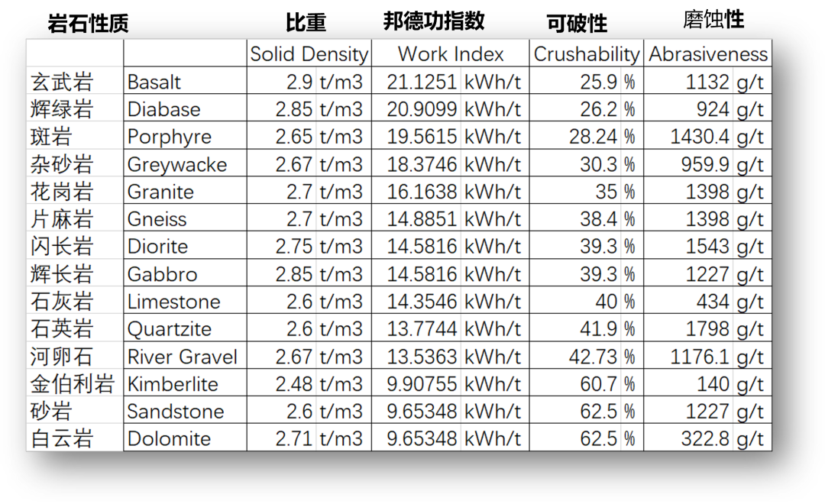Select the Kimberlite cell
Image resolution: width=825 pixels, height=504 pixels.
tap(173, 384)
